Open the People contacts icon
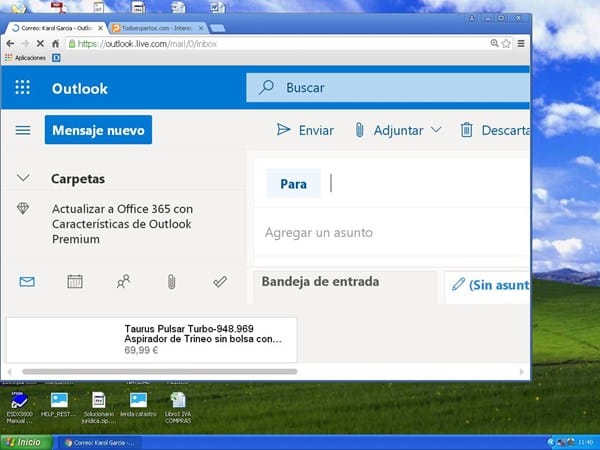Screen dimensions: 600x450 pos(123,282)
